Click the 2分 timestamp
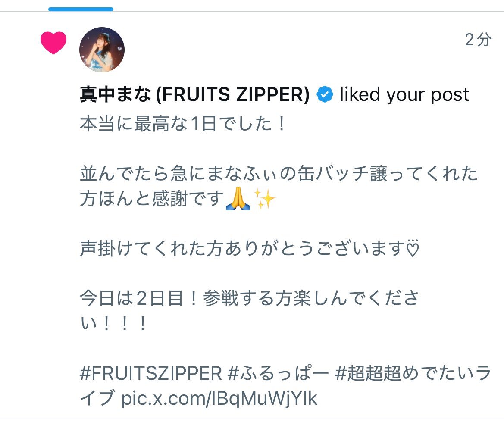Viewport: 504px width, 428px height. 478,40
